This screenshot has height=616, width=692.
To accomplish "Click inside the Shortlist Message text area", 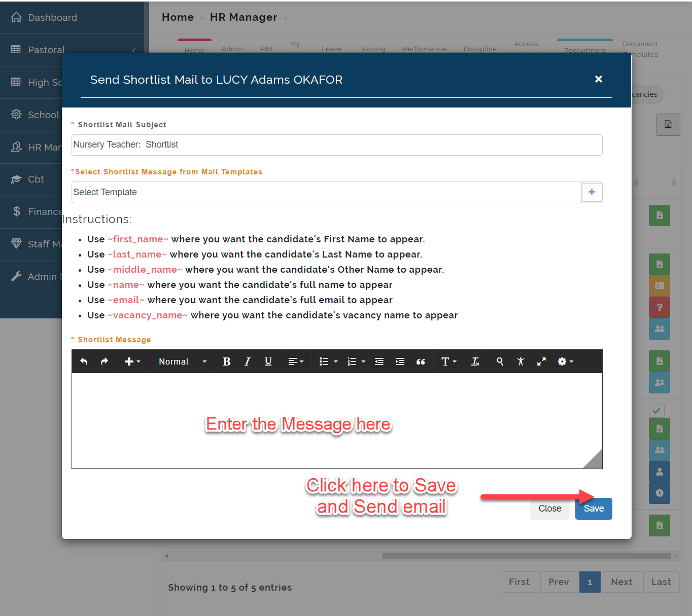I will pyautogui.click(x=337, y=421).
